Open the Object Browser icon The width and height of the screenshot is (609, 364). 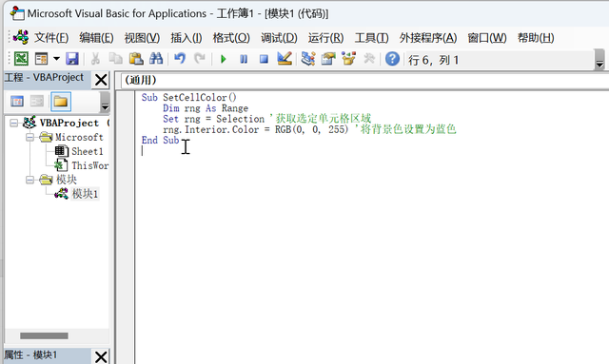tap(348, 59)
